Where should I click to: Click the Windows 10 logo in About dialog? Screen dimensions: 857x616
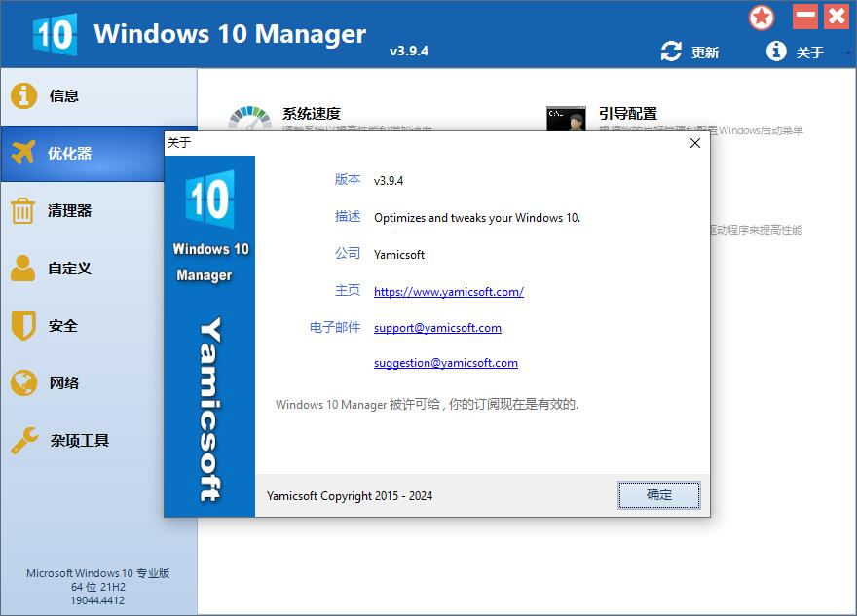[210, 199]
